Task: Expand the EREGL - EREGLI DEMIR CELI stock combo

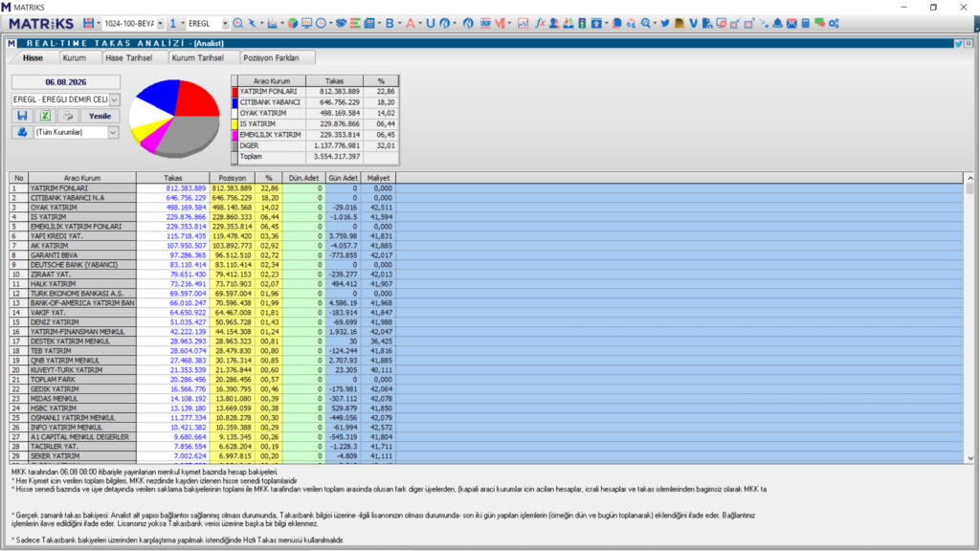Action: coord(115,99)
